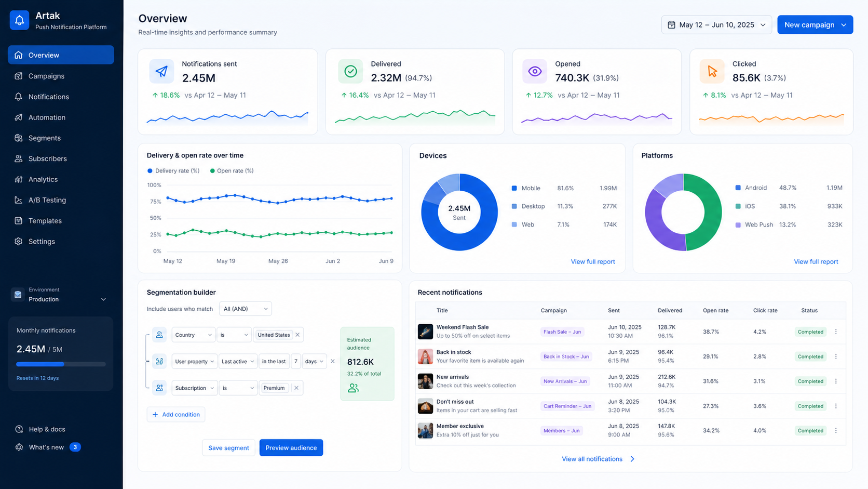Screen dimensions: 868x489
Task: Remove the United States country condition
Action: (x=297, y=335)
